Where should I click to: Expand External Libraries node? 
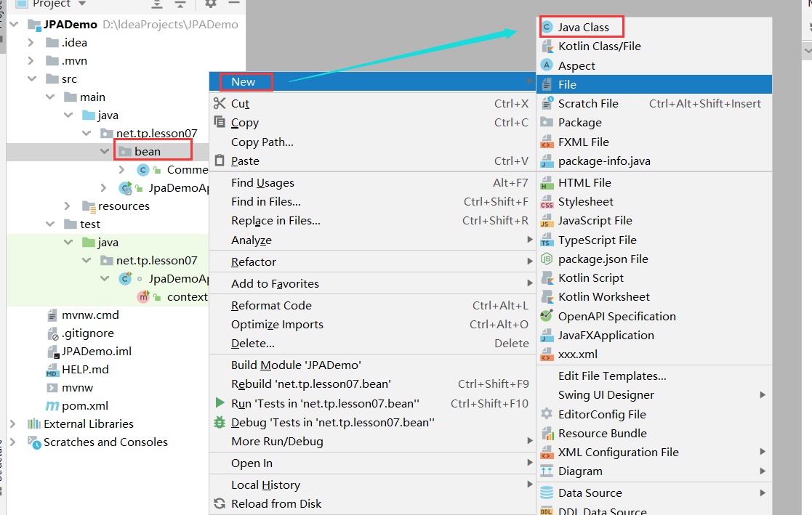pyautogui.click(x=13, y=424)
